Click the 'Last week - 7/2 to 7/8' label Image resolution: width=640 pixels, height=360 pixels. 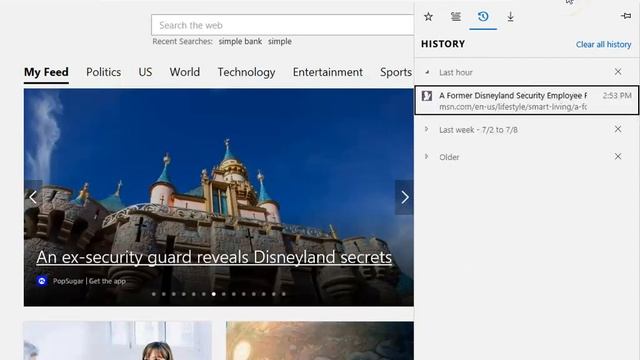[x=478, y=130]
